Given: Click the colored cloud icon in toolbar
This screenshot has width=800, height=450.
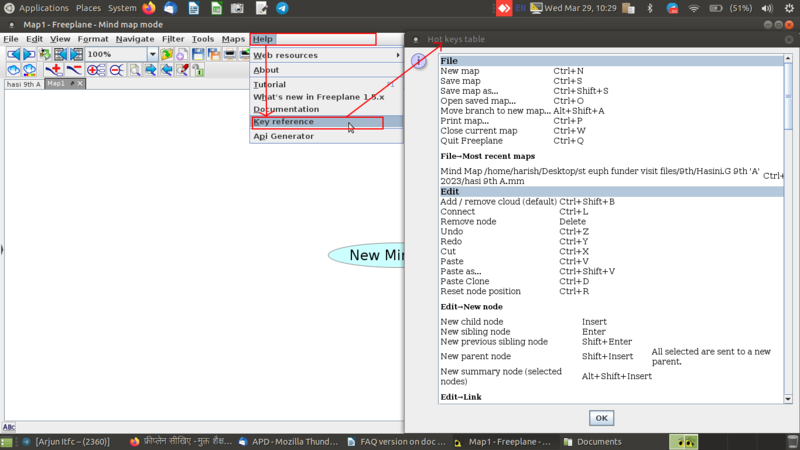Looking at the screenshot, I should 29,70.
